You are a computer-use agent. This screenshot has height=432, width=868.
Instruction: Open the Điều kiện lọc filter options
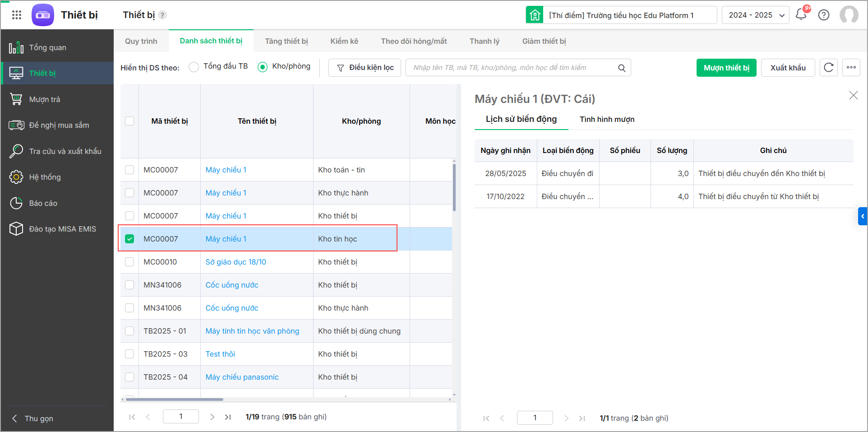(365, 68)
